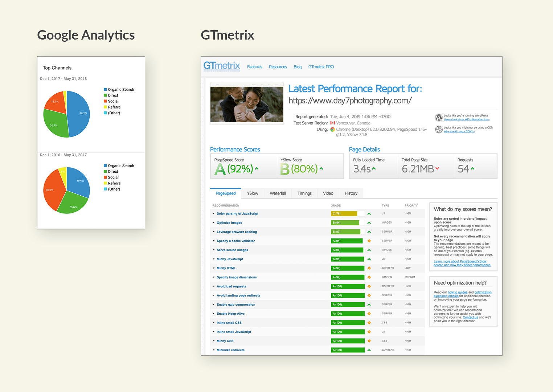The image size is (553, 392).
Task: Open Features in GTmetrix navigation
Action: pos(255,67)
